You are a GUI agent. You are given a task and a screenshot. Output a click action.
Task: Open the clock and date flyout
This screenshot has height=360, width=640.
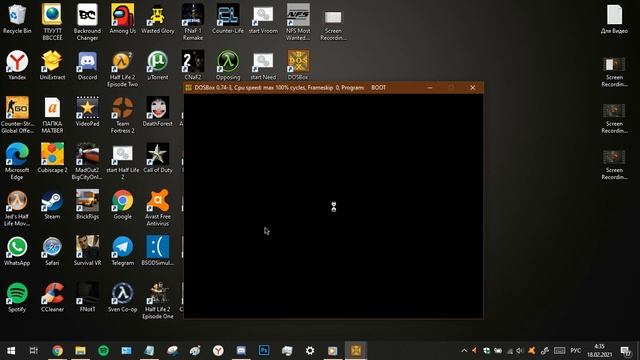599,351
